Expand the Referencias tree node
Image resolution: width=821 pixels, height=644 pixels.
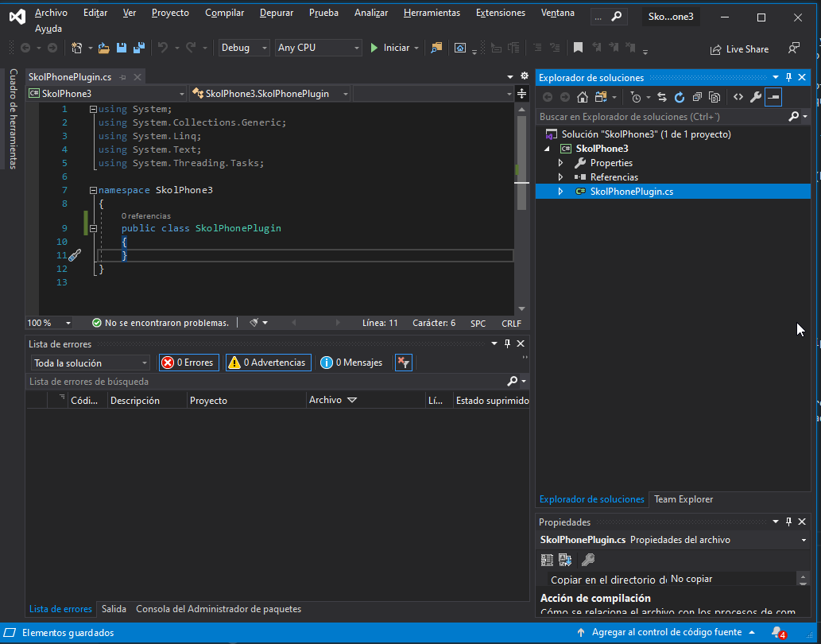pyautogui.click(x=560, y=177)
